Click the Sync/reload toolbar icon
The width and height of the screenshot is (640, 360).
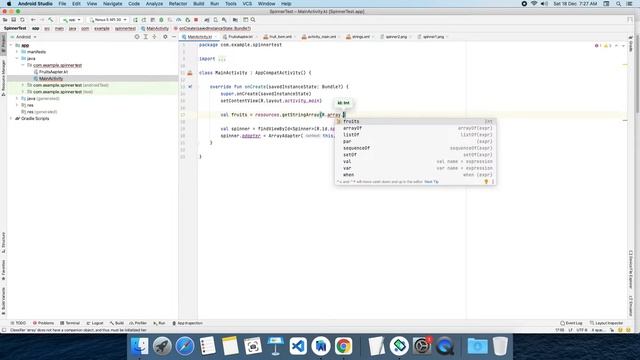(22, 20)
